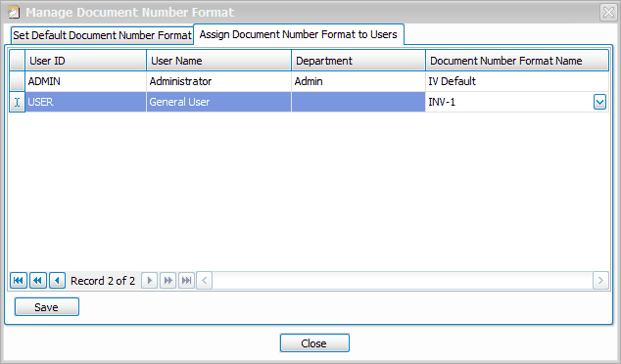Jump back a page of records

coord(38,281)
